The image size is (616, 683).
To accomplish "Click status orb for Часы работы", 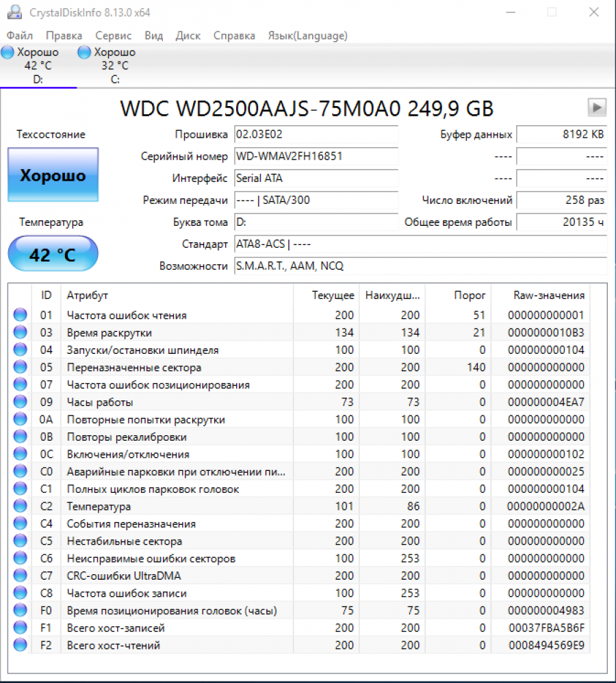I will [x=20, y=402].
